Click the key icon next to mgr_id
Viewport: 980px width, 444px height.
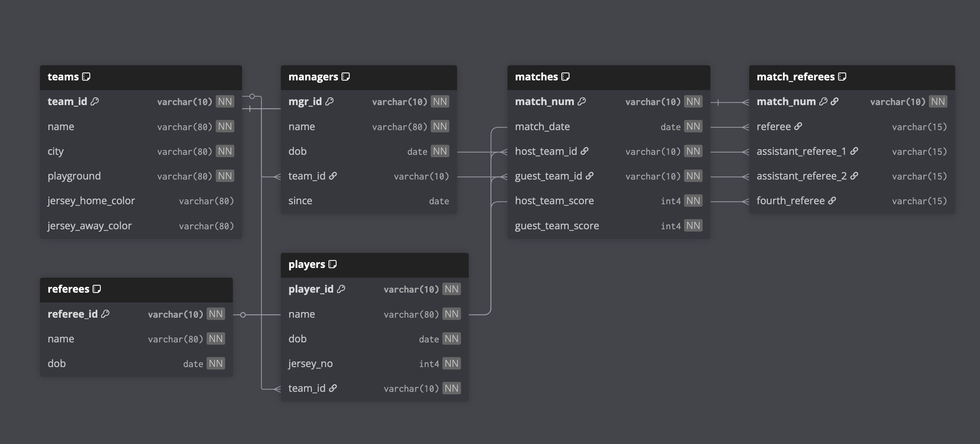click(x=329, y=101)
